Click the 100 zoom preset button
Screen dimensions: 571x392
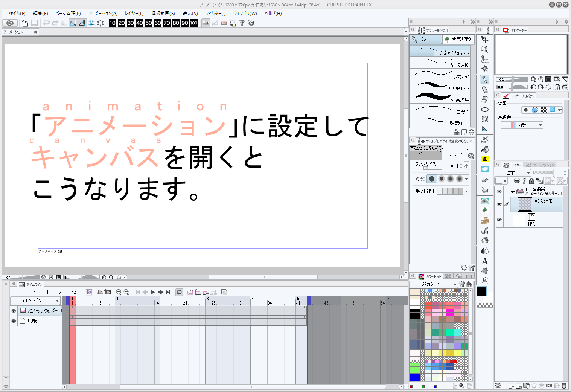pyautogui.click(x=194, y=23)
